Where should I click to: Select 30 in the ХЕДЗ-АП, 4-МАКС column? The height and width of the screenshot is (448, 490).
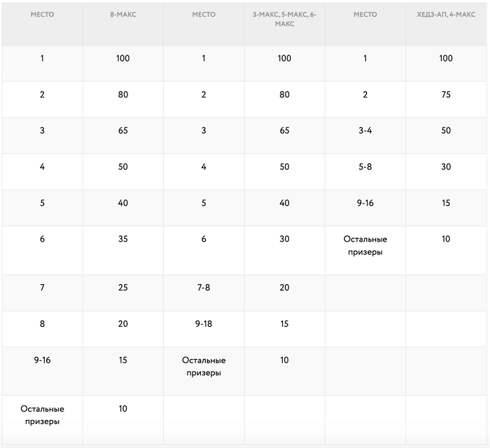tap(446, 167)
